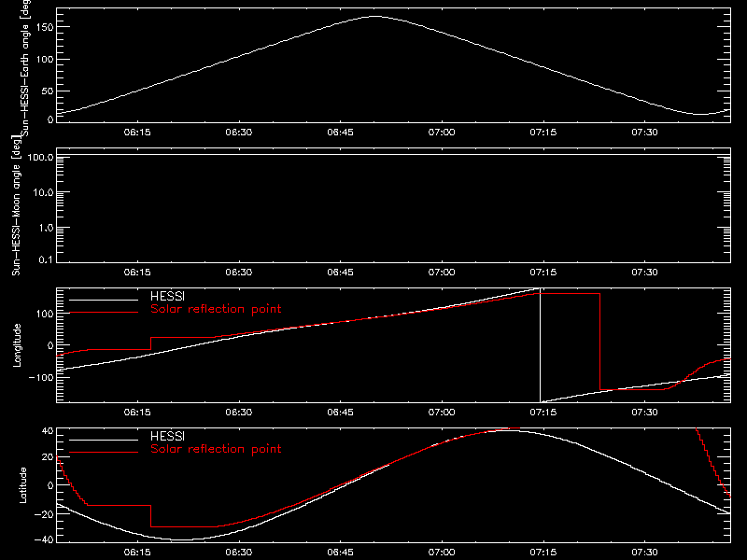Viewport: 747px width, 560px height.
Task: Choose 06:15 label under Longitude plot
Action: coord(137,412)
